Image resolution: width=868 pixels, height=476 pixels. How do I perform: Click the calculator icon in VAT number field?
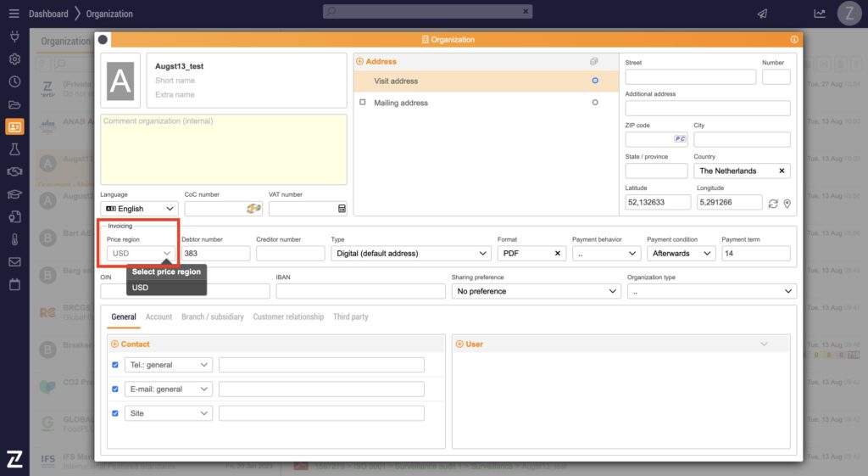(x=342, y=209)
